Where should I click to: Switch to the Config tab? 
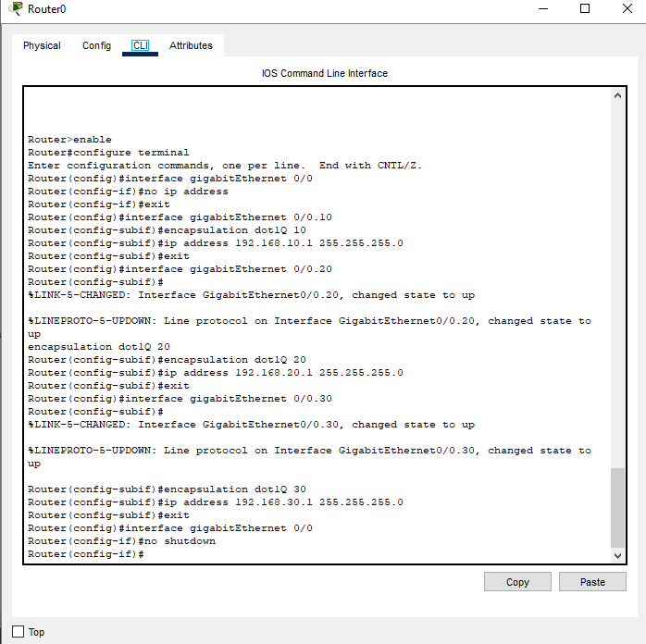click(96, 45)
